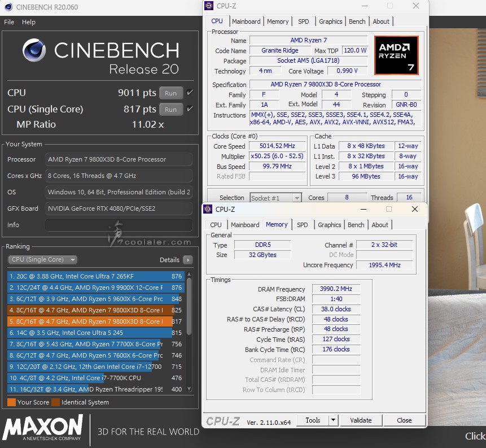Click the Tools button in CPU-Z
Viewport: 486px width, 448px height.
313,420
